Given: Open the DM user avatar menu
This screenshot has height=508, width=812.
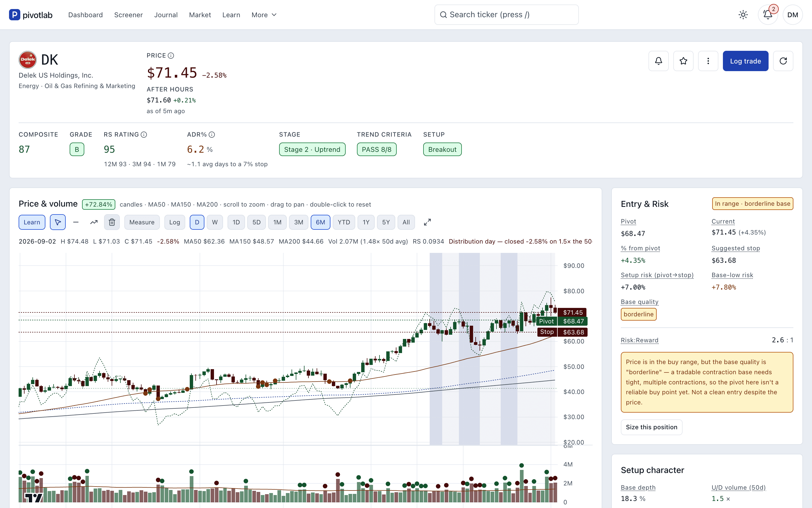Looking at the screenshot, I should point(793,15).
